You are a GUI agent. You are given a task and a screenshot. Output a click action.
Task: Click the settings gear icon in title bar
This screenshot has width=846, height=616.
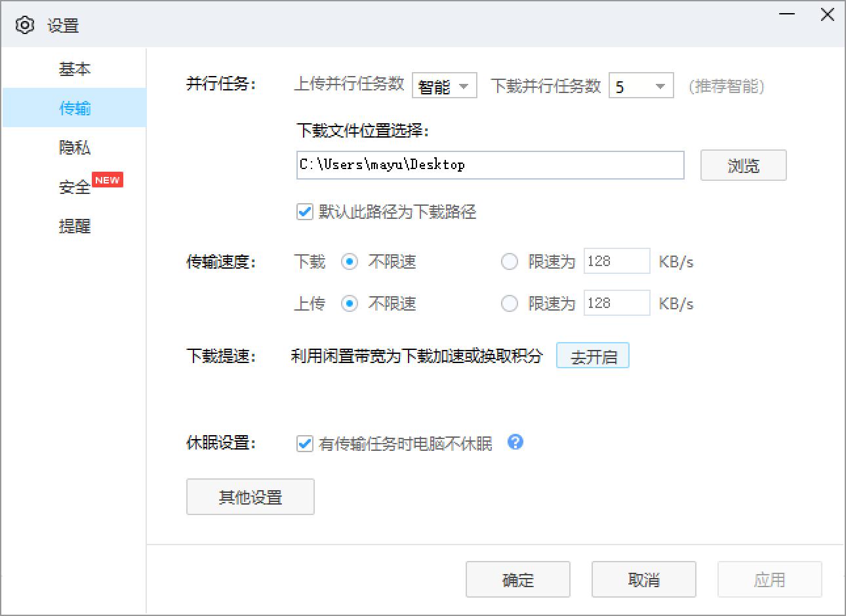25,24
